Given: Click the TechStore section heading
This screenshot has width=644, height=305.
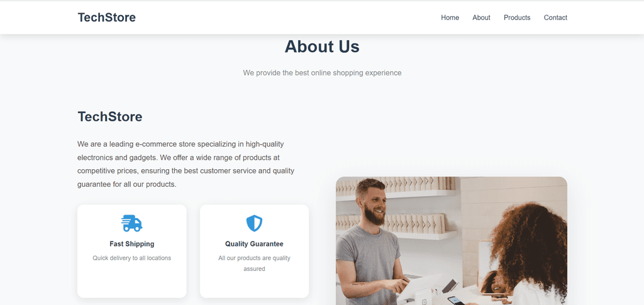Looking at the screenshot, I should [110, 116].
